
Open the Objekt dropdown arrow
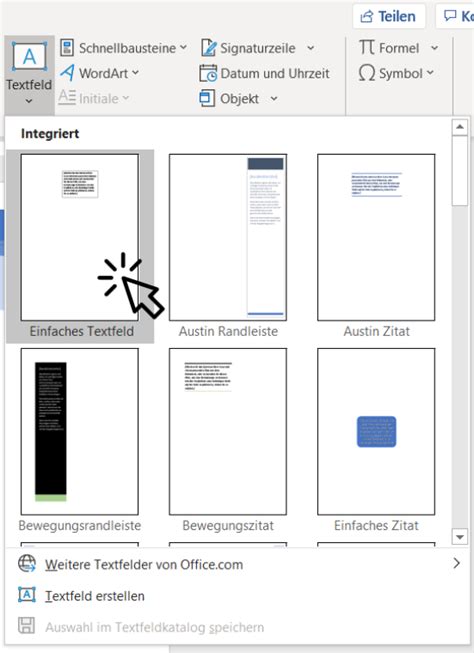[274, 99]
